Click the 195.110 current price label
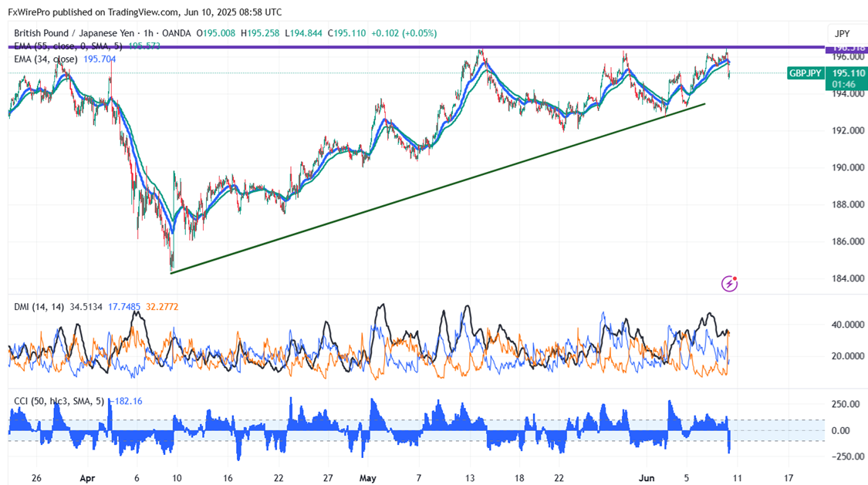The image size is (868, 485). point(848,73)
